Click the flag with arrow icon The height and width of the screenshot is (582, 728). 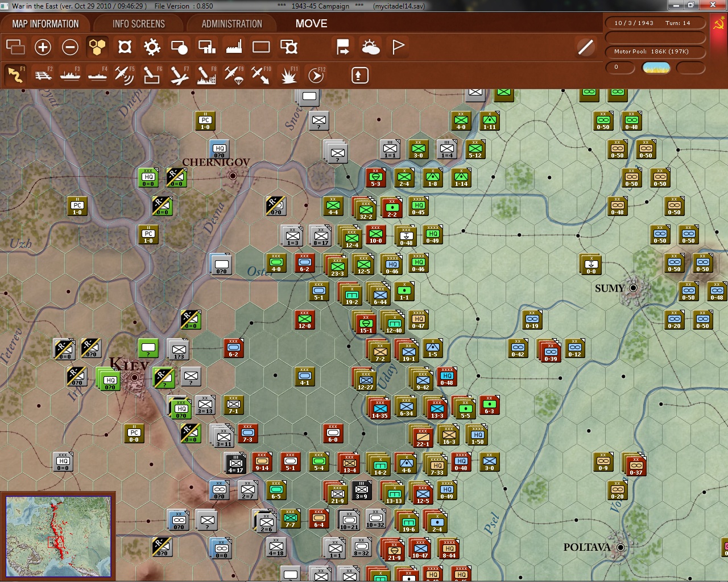(x=343, y=47)
